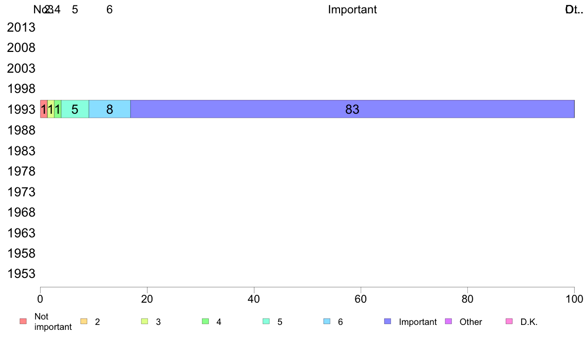This screenshot has width=588, height=364.
Task: Click the 2013 year label
Action: (x=21, y=27)
